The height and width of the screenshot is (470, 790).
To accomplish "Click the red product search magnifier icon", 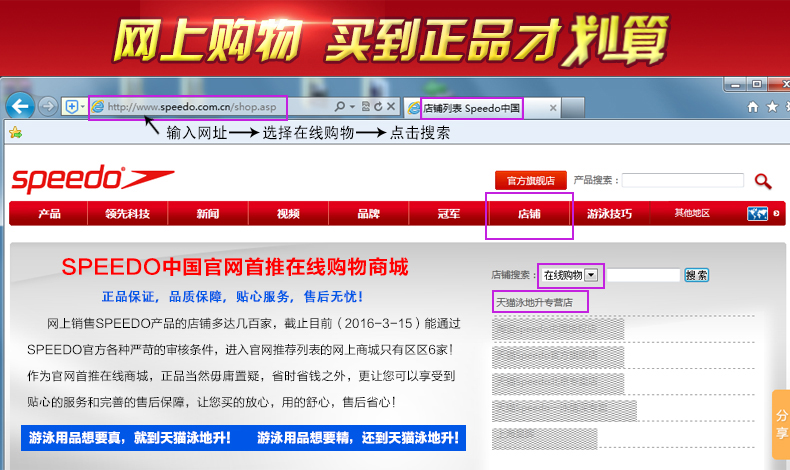I will 763,181.
